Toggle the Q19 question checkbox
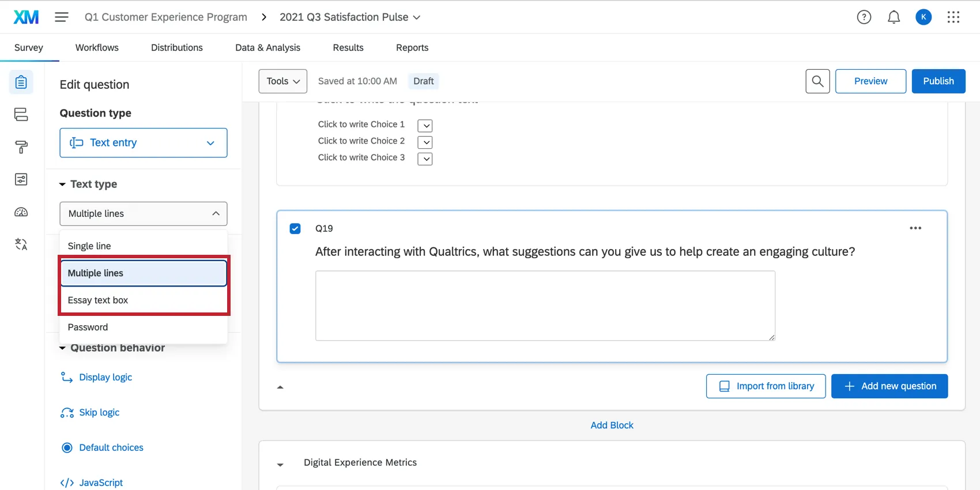 point(295,228)
